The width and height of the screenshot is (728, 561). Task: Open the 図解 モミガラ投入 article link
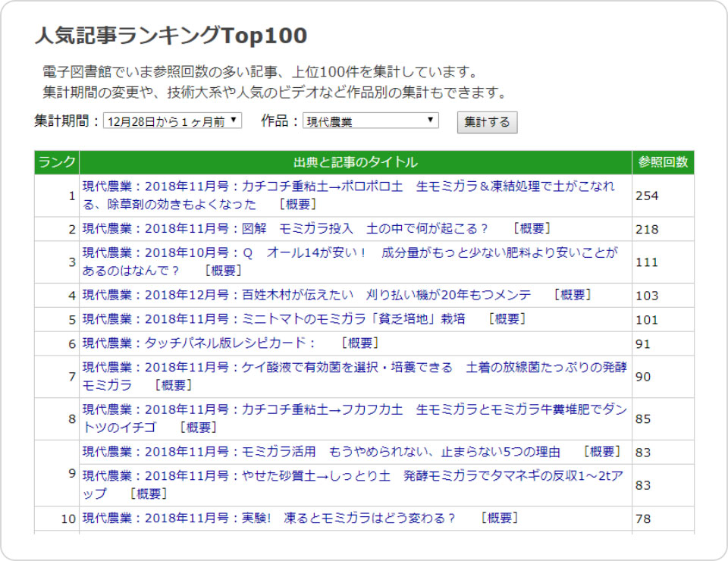tap(285, 228)
